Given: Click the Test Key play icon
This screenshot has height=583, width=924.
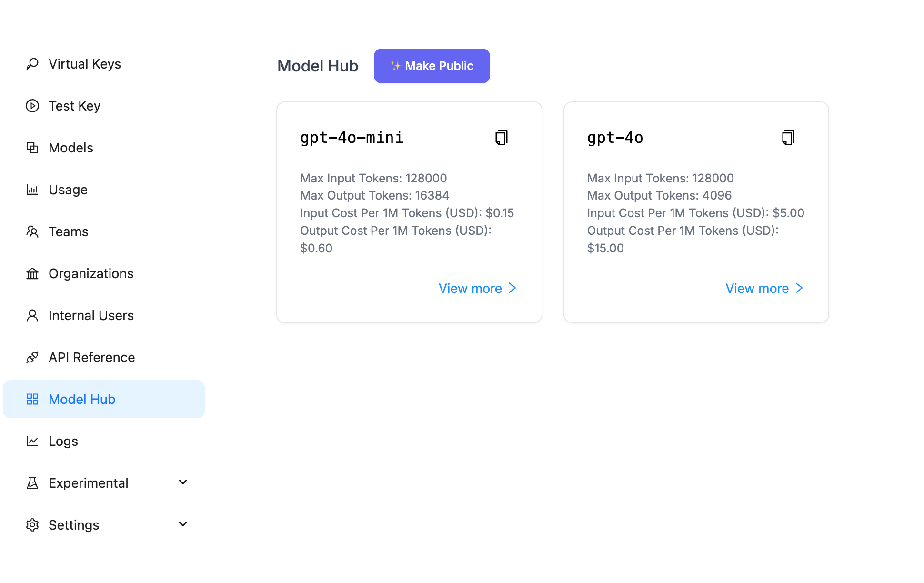Looking at the screenshot, I should click(x=32, y=106).
